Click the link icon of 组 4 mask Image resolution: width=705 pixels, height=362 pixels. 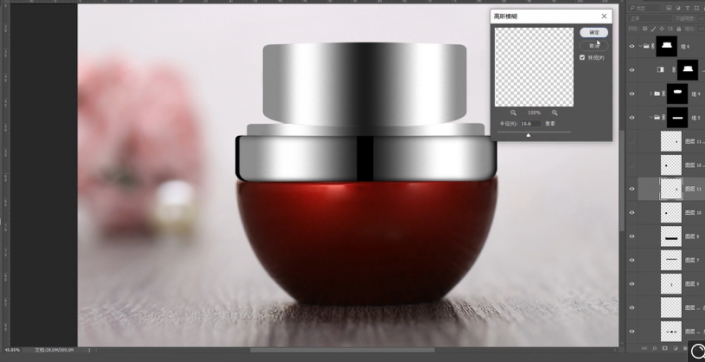click(663, 94)
